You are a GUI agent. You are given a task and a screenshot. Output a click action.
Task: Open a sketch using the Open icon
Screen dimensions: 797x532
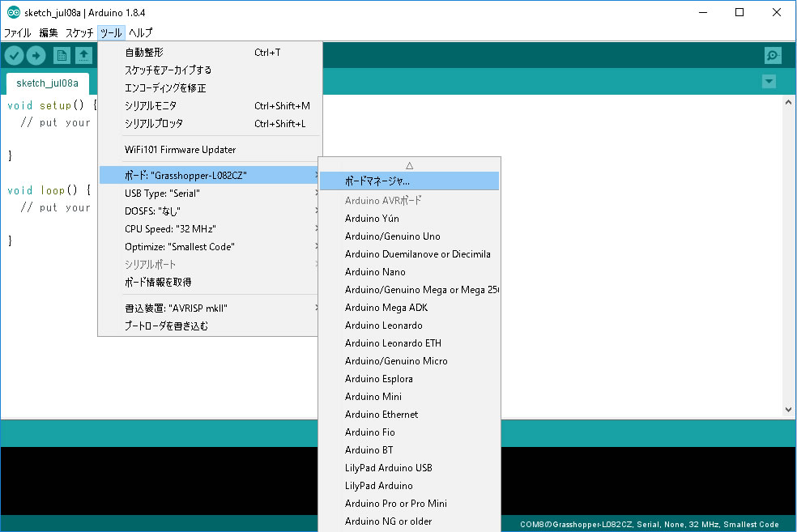84,55
